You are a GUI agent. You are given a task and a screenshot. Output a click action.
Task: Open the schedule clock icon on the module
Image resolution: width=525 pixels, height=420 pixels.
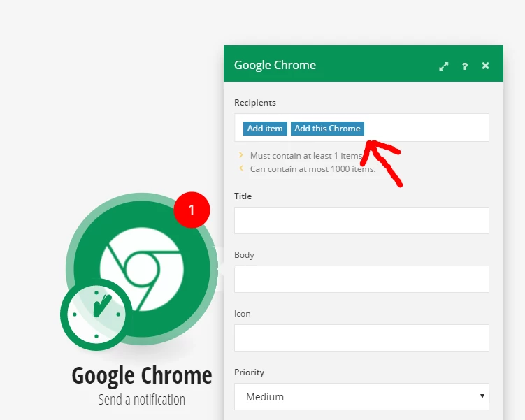[x=96, y=314]
